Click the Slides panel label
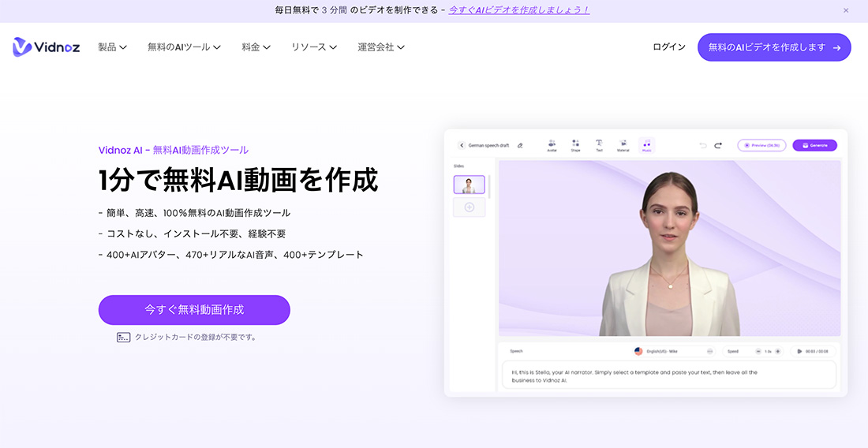Screen dimensions: 868x448 (458, 166)
